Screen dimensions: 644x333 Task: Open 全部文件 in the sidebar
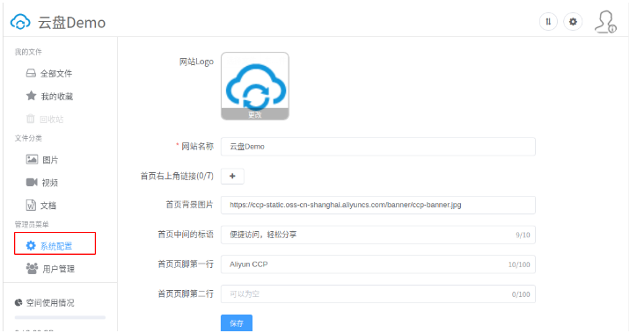click(x=49, y=74)
